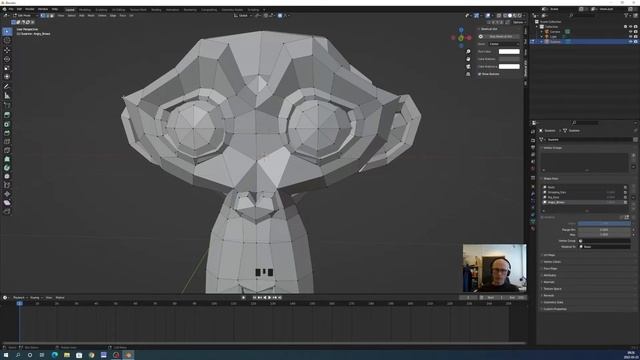640x360 pixels.
Task: Select the Knife tool
Action: (7, 151)
